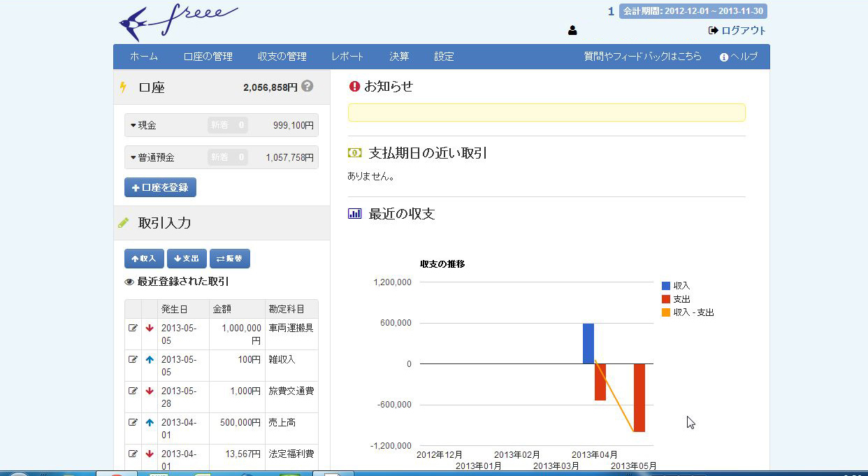The height and width of the screenshot is (476, 868).
Task: Expand the 普通預金 account row
Action: [x=221, y=157]
